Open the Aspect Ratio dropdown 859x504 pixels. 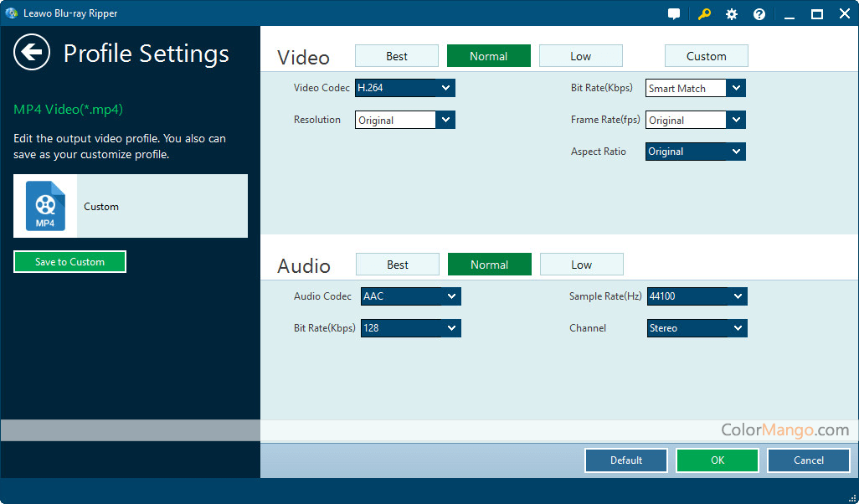click(736, 152)
